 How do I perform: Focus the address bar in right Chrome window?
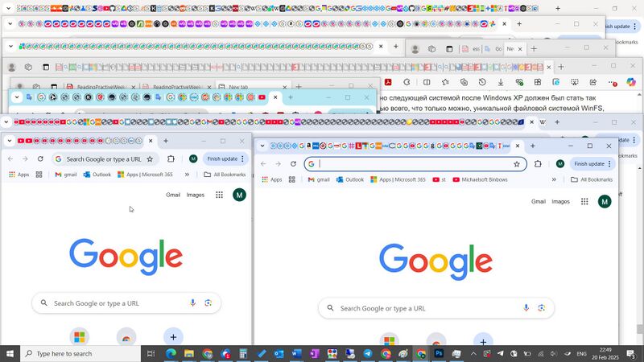coord(415,164)
